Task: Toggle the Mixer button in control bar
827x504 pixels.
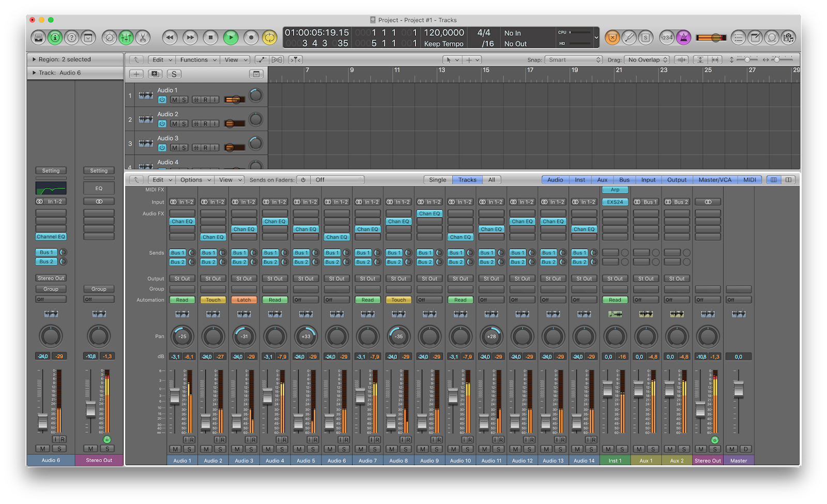Action: 126,37
